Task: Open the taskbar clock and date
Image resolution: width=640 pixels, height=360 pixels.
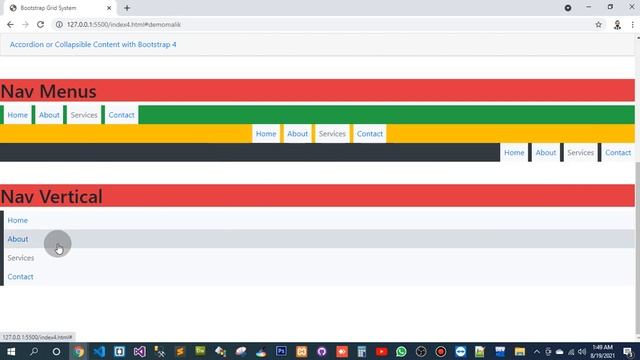Action: pos(602,351)
